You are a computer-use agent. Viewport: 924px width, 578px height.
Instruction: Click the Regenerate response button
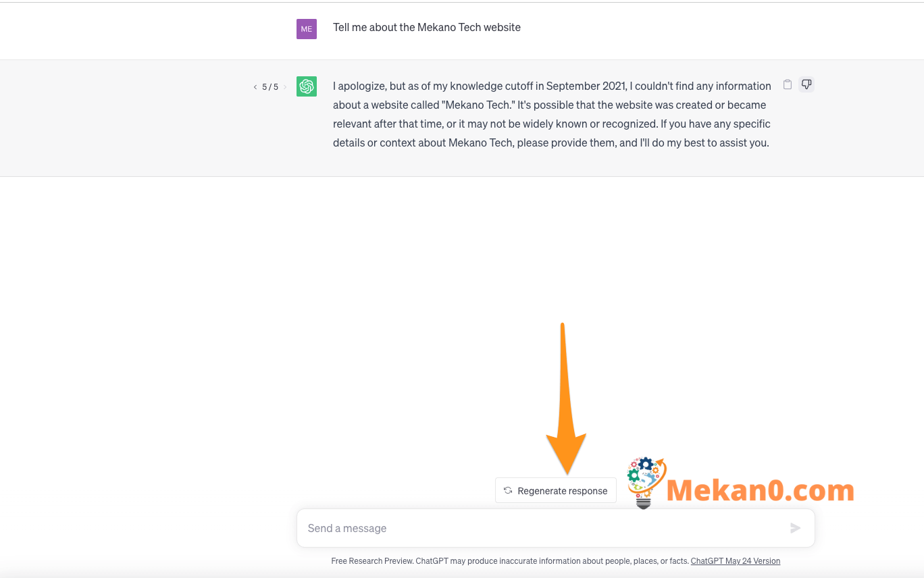(x=556, y=491)
